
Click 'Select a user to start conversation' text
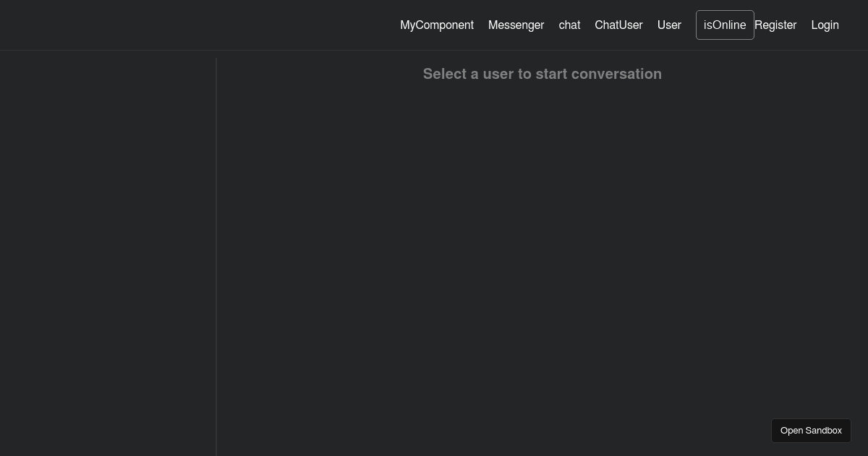pyautogui.click(x=542, y=74)
